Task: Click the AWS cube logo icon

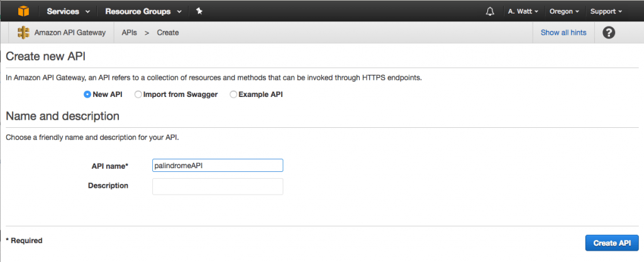Action: pos(23,11)
